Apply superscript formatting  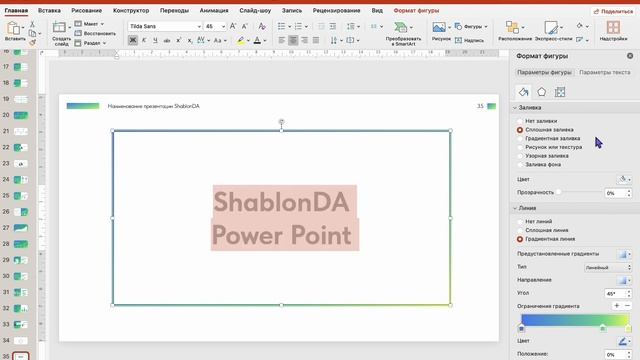178,40
